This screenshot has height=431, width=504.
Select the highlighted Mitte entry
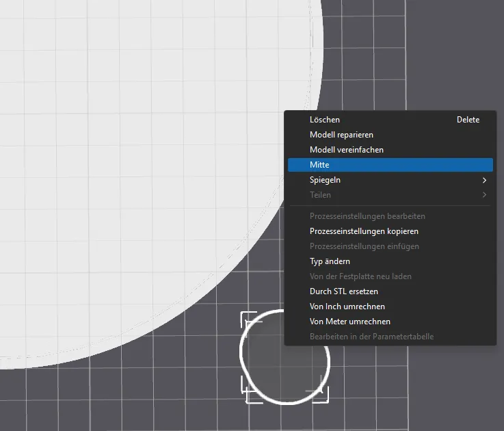(x=390, y=165)
